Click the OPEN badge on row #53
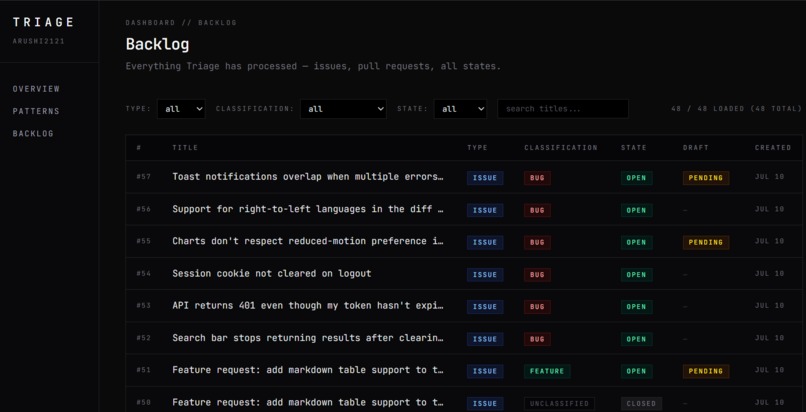This screenshot has width=806, height=412. [636, 307]
